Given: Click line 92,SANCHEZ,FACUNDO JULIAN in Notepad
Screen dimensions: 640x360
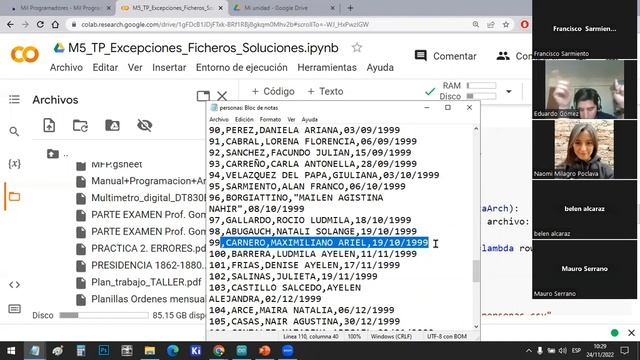Looking at the screenshot, I should (310, 153).
